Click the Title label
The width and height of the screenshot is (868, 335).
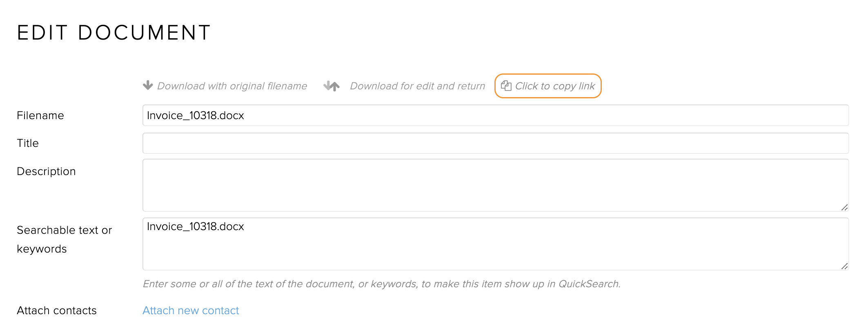click(28, 143)
